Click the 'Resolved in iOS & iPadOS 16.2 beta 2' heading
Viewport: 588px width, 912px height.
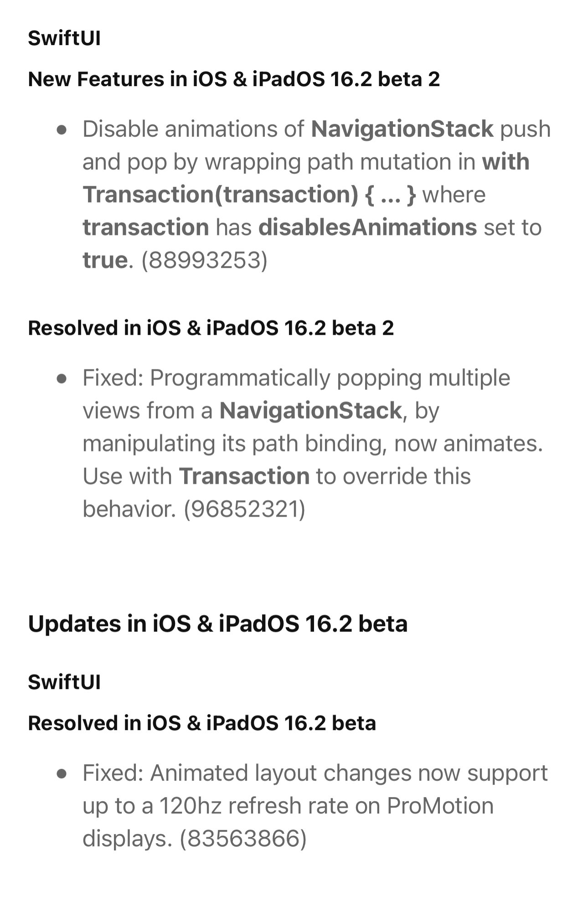211,328
